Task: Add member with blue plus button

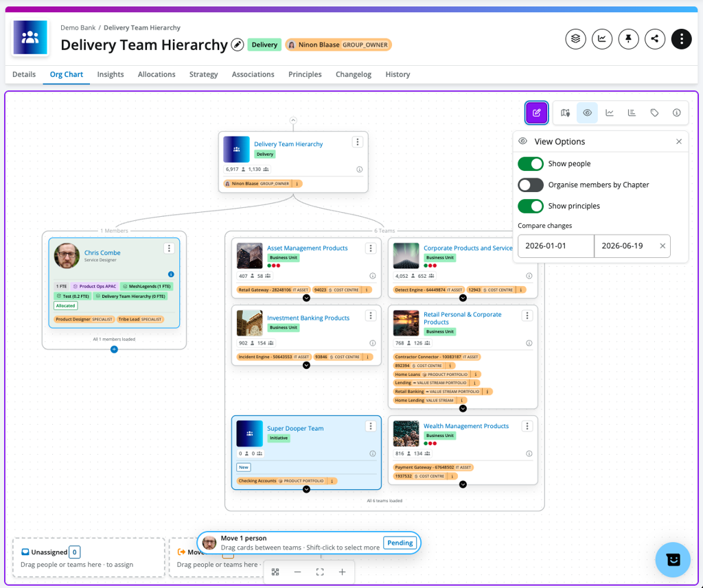Action: click(114, 349)
